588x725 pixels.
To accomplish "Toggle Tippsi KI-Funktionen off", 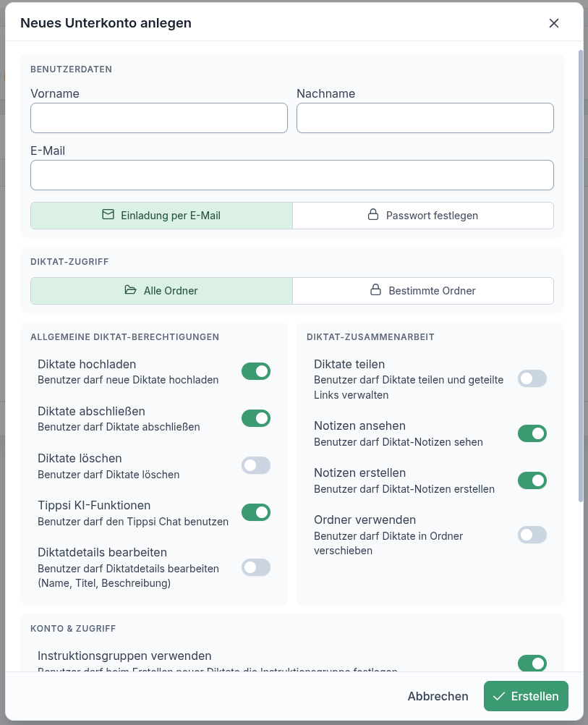I will click(256, 512).
